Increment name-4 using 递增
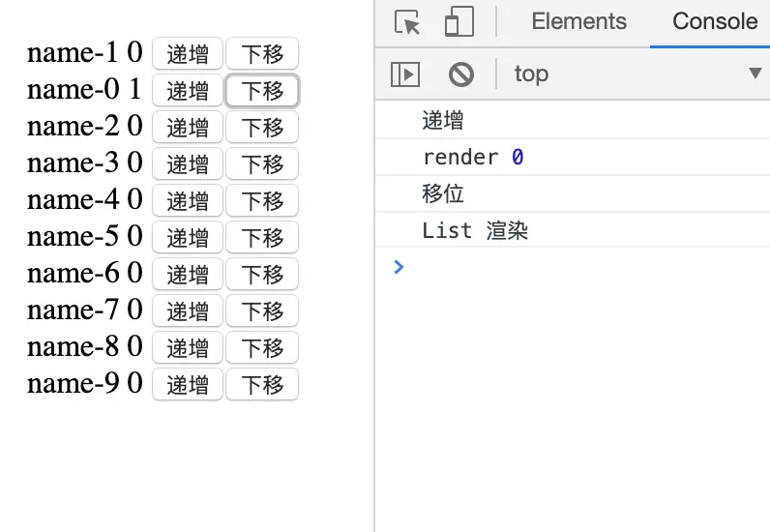The width and height of the screenshot is (770, 532). 188,200
